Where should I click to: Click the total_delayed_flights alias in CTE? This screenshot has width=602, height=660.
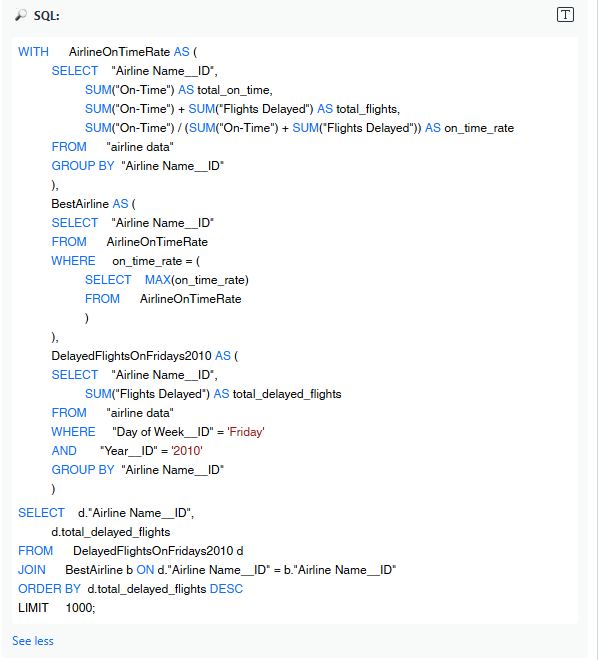tap(288, 394)
